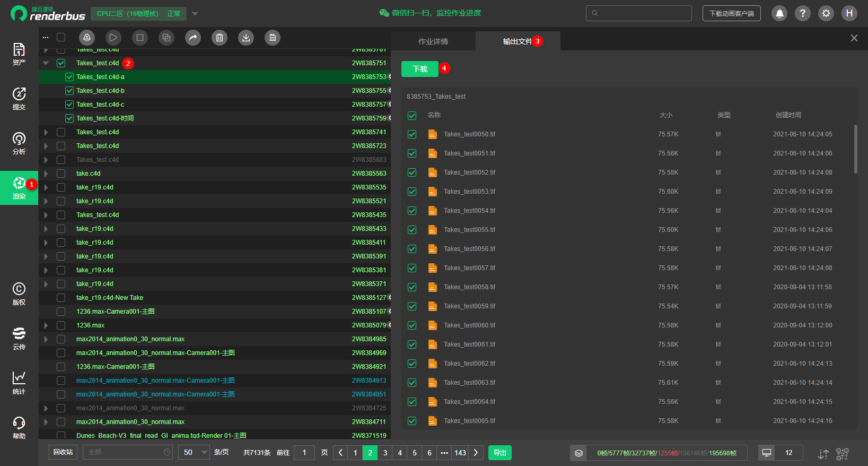Click the start job play toolbar icon
The height and width of the screenshot is (466, 868).
point(113,38)
